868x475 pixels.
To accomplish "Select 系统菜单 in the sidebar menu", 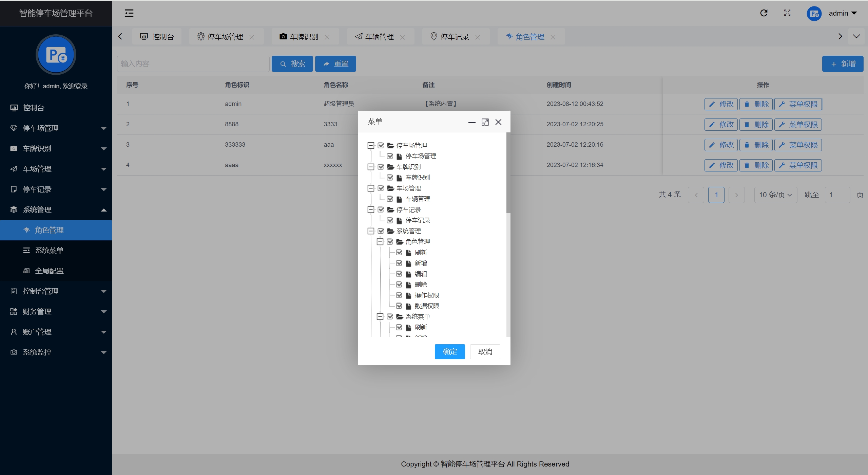I will [49, 250].
